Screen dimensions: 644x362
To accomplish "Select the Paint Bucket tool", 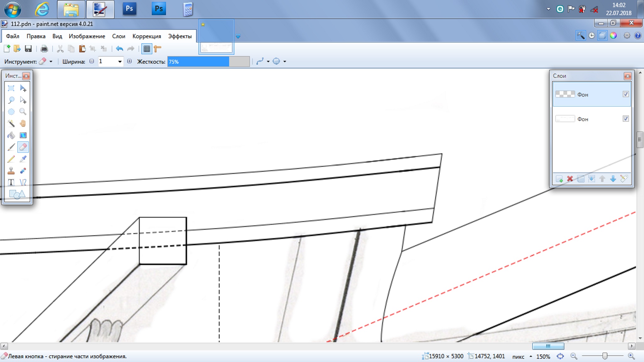I will point(11,135).
